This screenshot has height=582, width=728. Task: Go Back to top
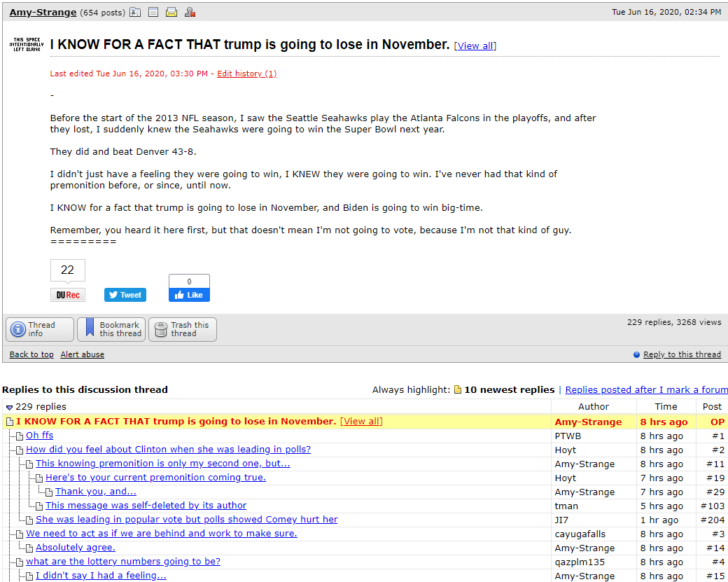31,354
